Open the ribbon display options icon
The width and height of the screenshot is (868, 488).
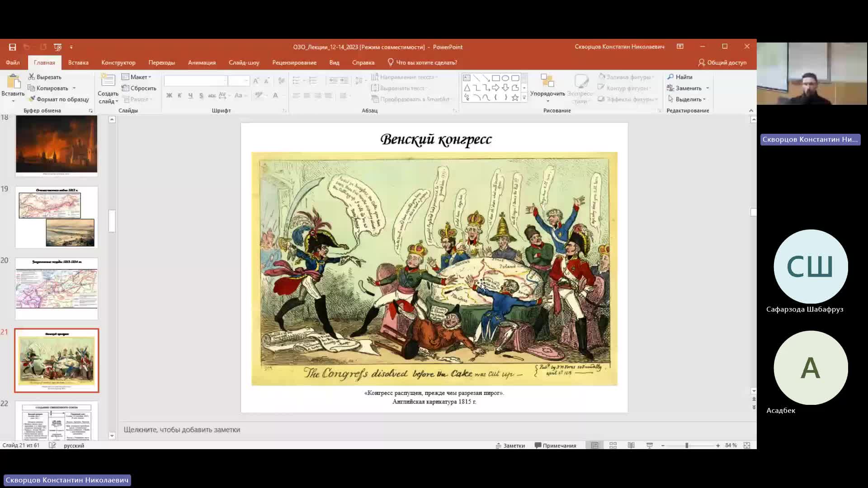(680, 47)
